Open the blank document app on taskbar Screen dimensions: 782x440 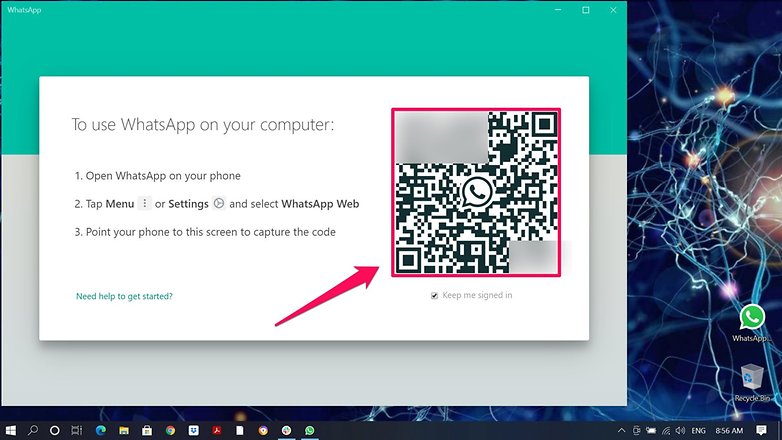(240, 430)
